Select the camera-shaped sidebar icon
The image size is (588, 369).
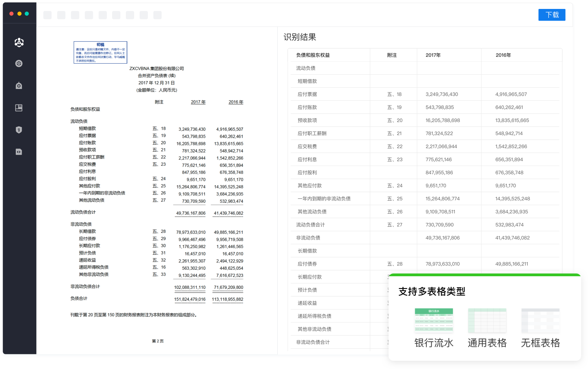click(x=19, y=86)
